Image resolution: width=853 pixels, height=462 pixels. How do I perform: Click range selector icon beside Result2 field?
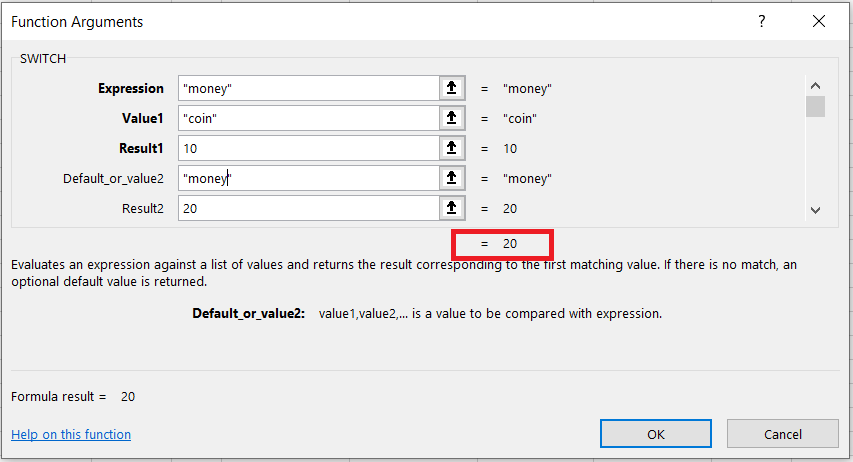click(x=452, y=208)
